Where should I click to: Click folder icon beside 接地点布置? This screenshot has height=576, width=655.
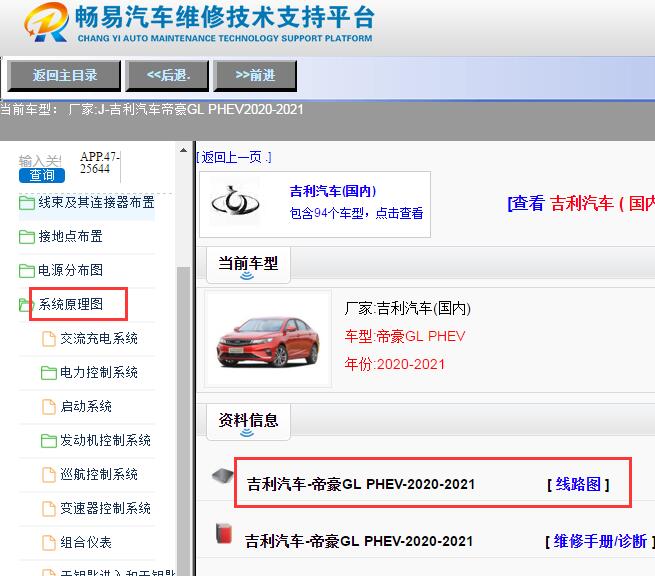(x=27, y=237)
